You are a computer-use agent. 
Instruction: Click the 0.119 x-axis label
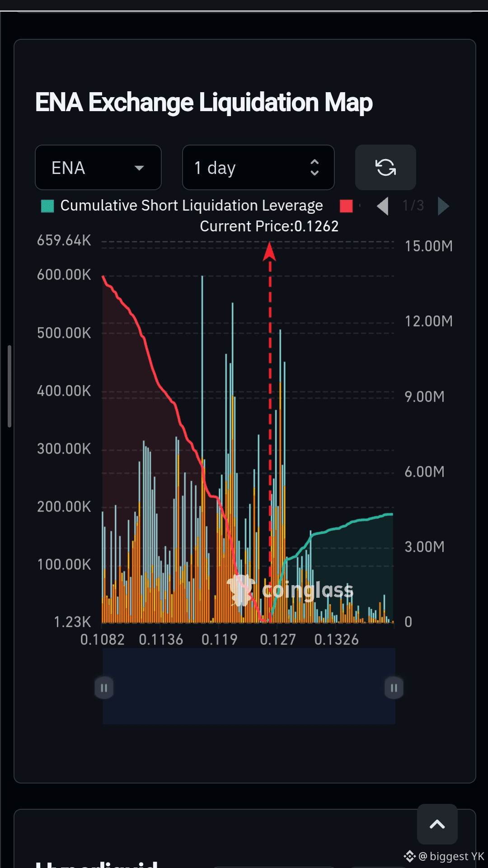coord(219,639)
